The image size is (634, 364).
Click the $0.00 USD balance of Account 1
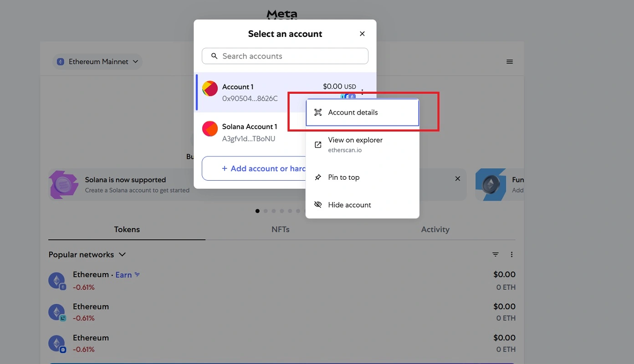[x=339, y=86]
